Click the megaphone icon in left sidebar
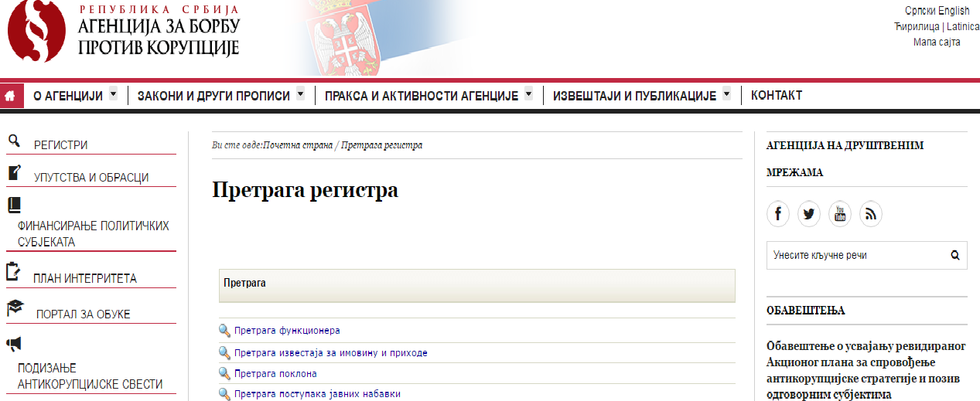980x401 pixels. pos(13,344)
